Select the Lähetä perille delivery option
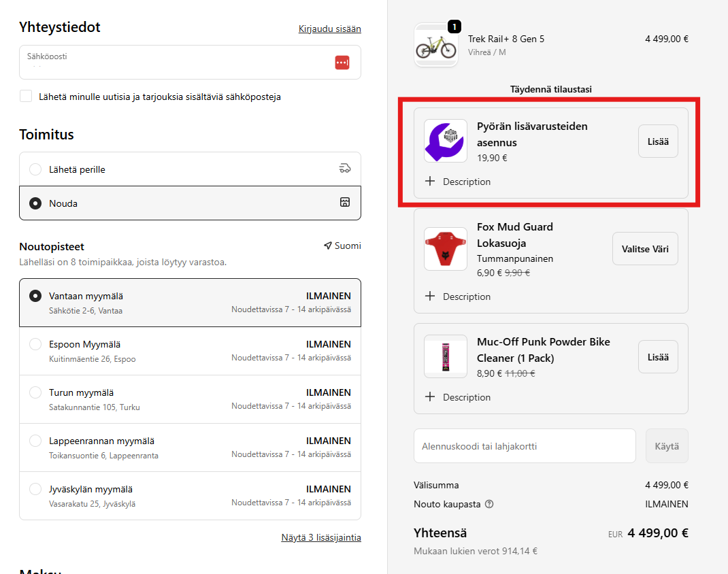 coord(35,169)
